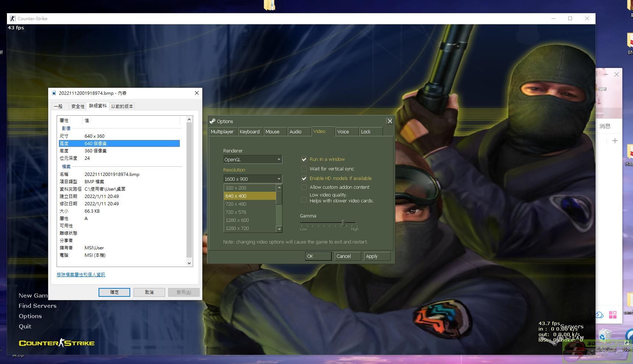
Task: Open the Voice options tab
Action: (347, 131)
